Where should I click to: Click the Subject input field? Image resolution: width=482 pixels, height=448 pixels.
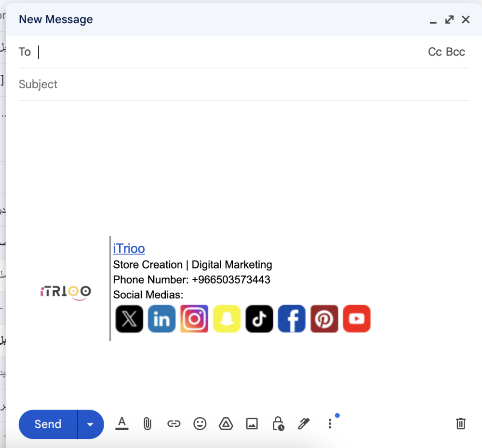243,84
